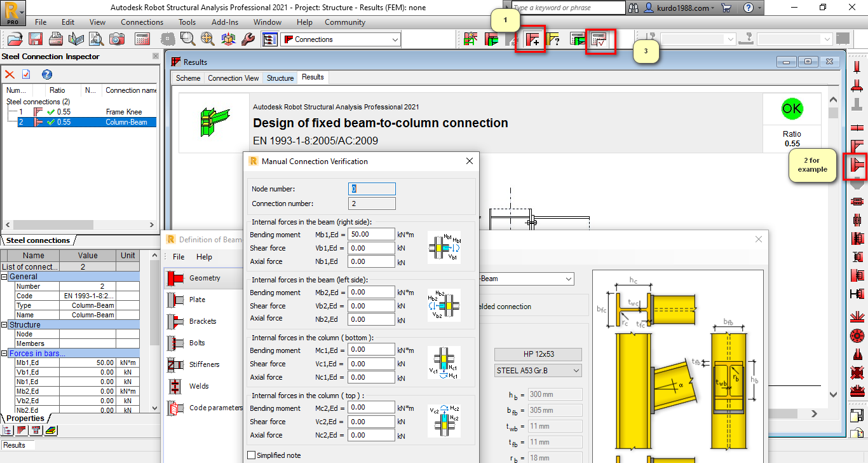The width and height of the screenshot is (868, 463).
Task: Collapse the General properties group
Action: click(x=4, y=277)
